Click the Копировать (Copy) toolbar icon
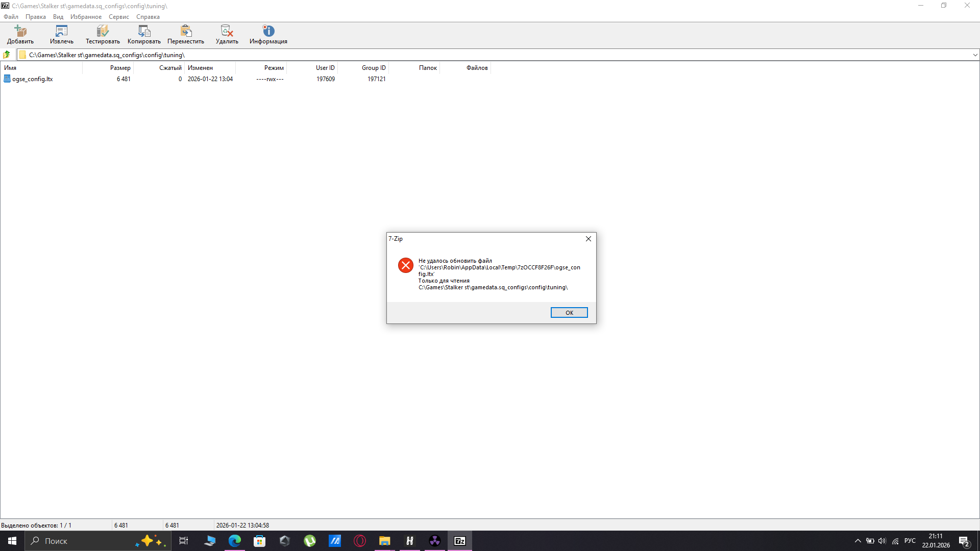The width and height of the screenshot is (980, 551). pos(144,31)
